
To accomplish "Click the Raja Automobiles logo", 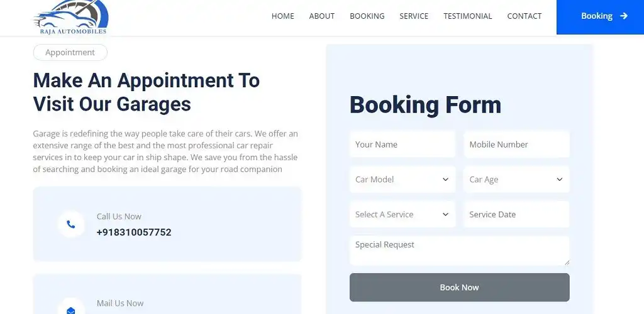I will [70, 18].
